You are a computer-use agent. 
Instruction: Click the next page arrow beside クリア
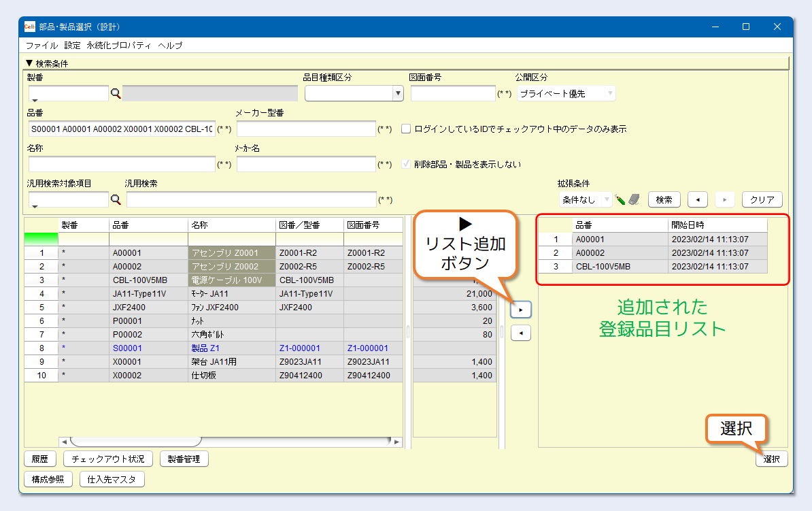pyautogui.click(x=724, y=199)
